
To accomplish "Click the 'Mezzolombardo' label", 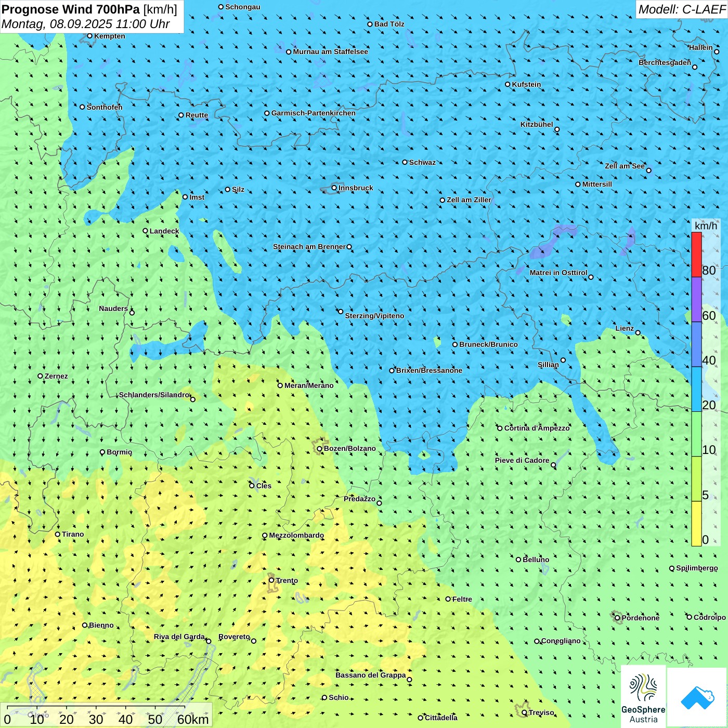I will click(296, 535).
